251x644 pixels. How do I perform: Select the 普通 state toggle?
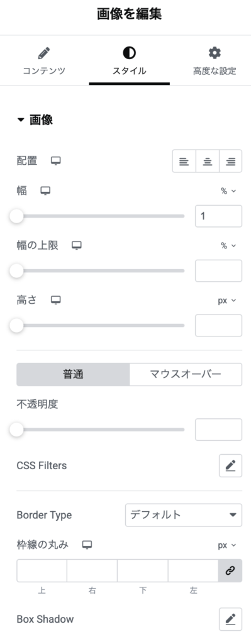[73, 374]
